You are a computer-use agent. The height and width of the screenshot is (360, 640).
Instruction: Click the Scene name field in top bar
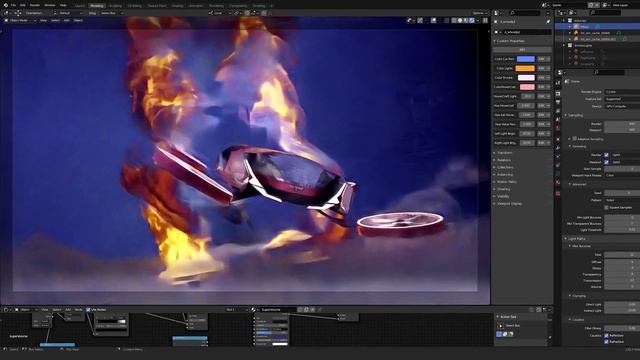coord(569,5)
